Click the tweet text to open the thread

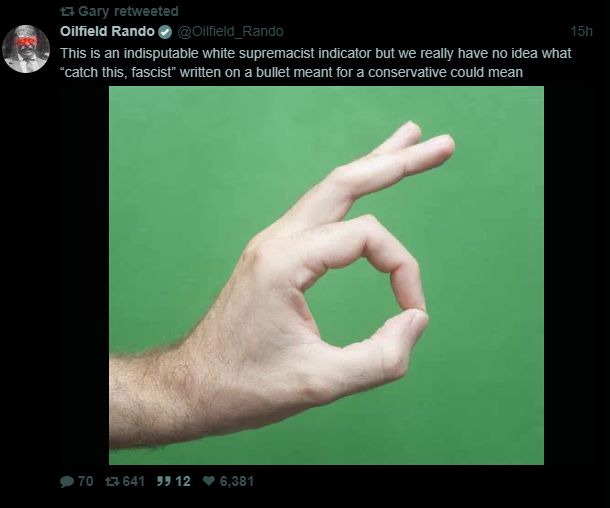tap(316, 63)
